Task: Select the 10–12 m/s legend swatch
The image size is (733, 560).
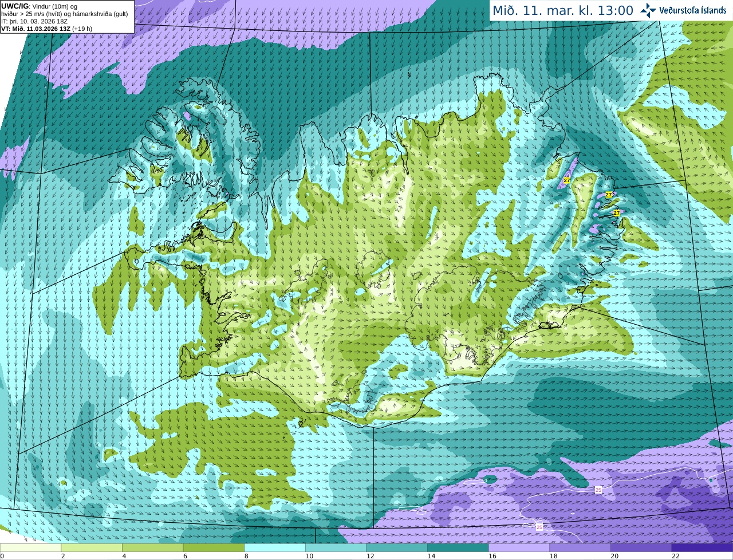Action: coord(336,547)
